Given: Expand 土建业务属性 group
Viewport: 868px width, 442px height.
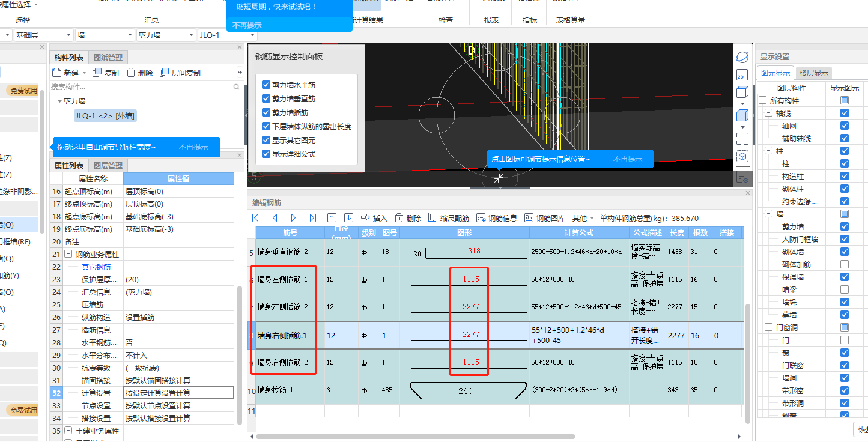Looking at the screenshot, I should 68,431.
